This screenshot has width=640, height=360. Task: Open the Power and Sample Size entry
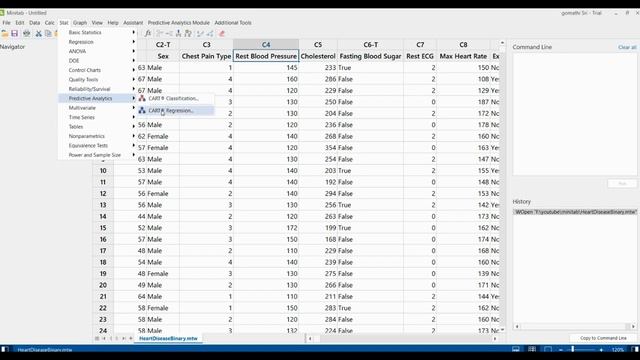pos(97,155)
